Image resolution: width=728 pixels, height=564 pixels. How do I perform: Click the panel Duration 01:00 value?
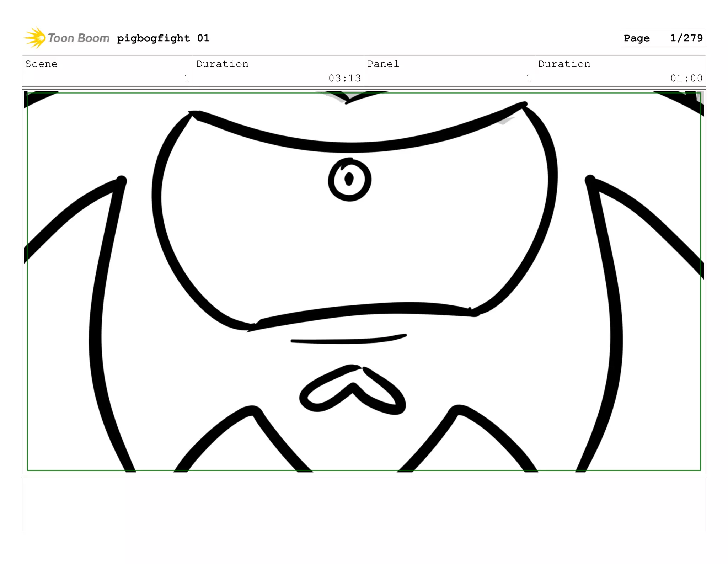coord(686,78)
